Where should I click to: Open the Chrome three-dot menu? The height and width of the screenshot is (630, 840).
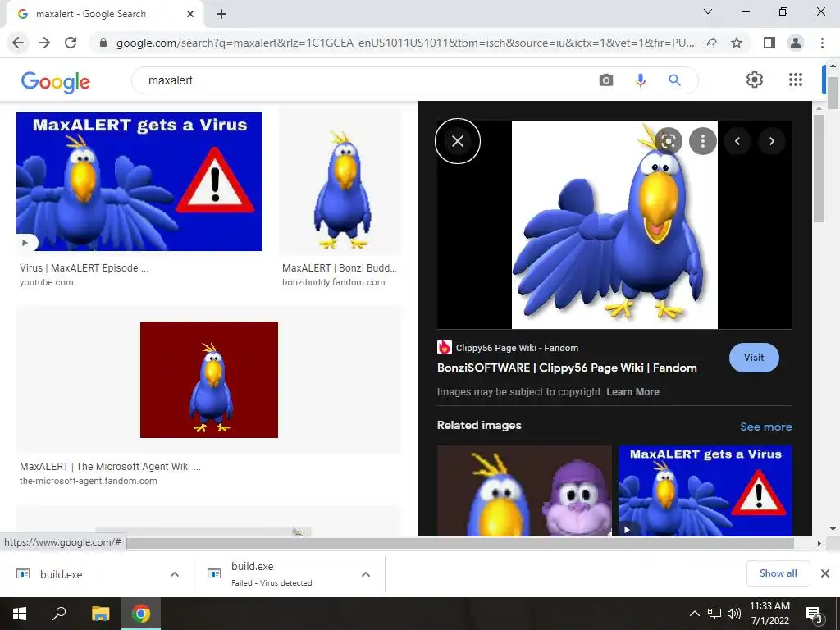(x=822, y=43)
